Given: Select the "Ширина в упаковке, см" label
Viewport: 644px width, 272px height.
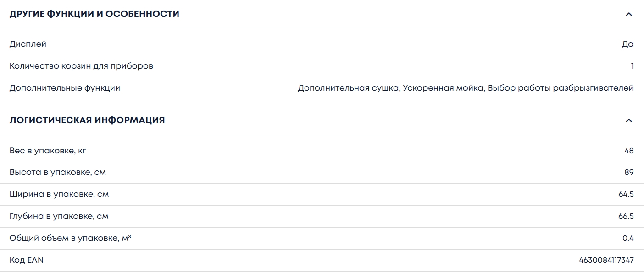Looking at the screenshot, I should pos(59,194).
